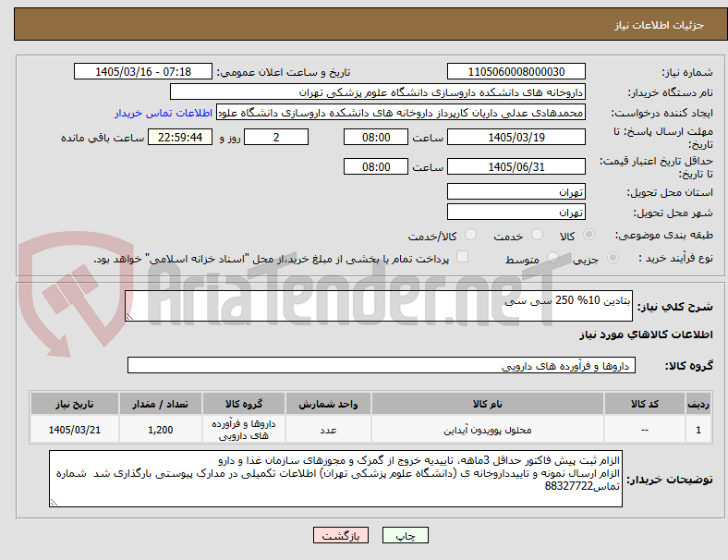Select the کالا radio button

click(588, 235)
